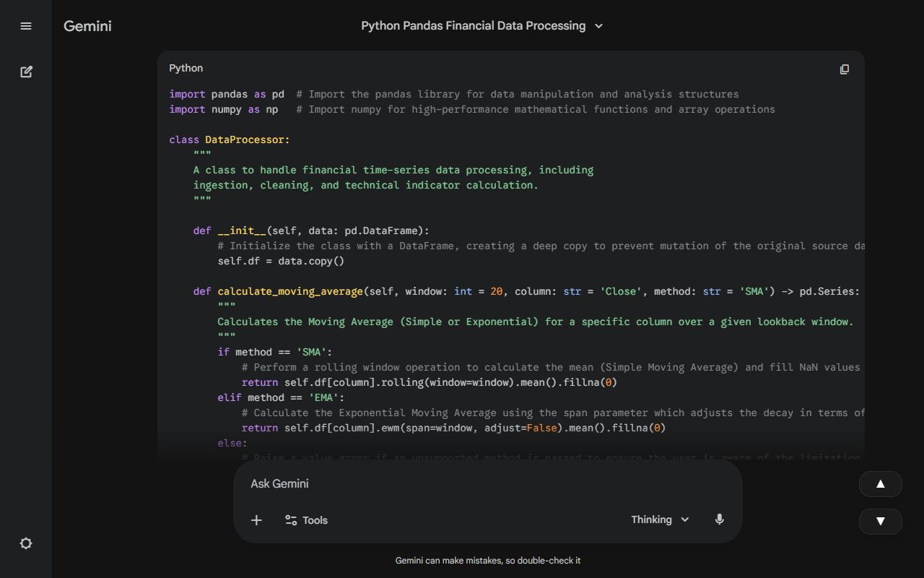Open the hamburger main menu
924x578 pixels.
26,26
